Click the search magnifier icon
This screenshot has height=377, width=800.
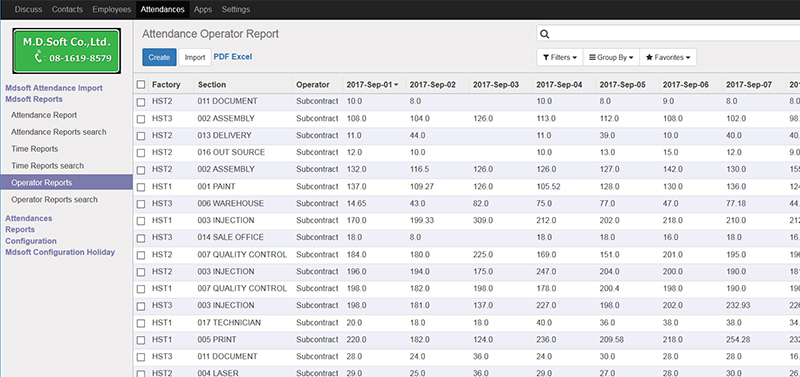click(544, 34)
